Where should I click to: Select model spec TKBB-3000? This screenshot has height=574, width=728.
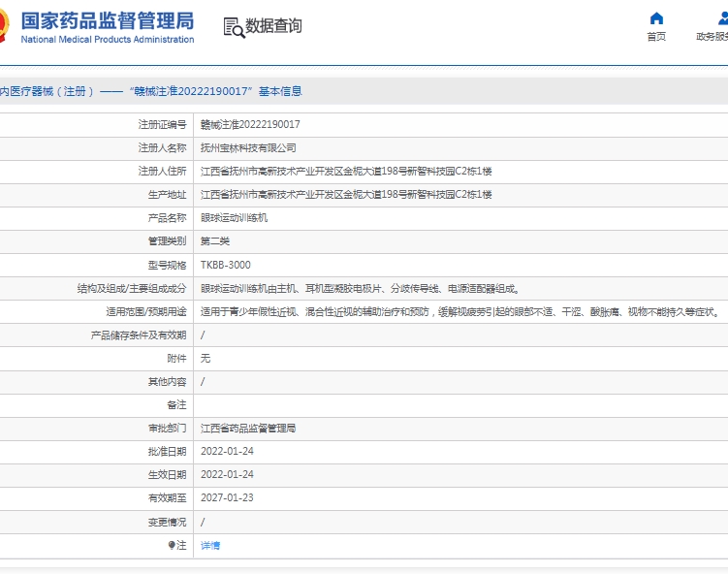tap(226, 265)
